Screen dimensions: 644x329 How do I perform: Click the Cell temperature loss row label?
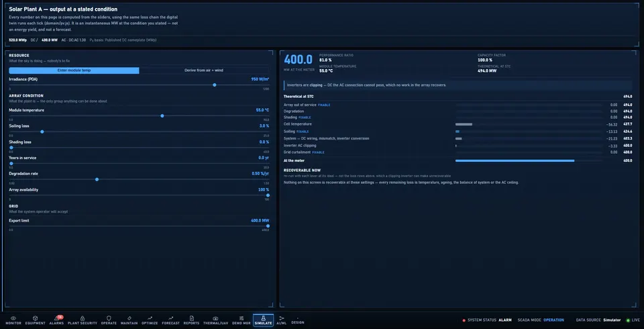click(x=298, y=124)
